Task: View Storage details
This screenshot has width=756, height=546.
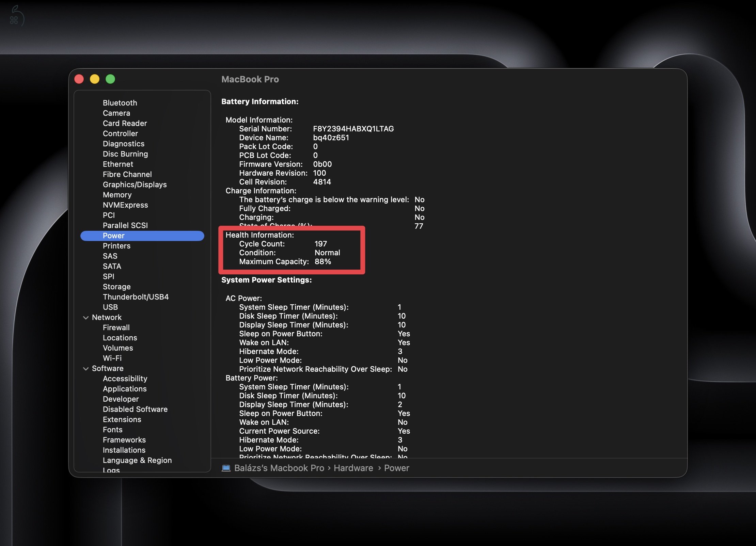Action: (116, 287)
